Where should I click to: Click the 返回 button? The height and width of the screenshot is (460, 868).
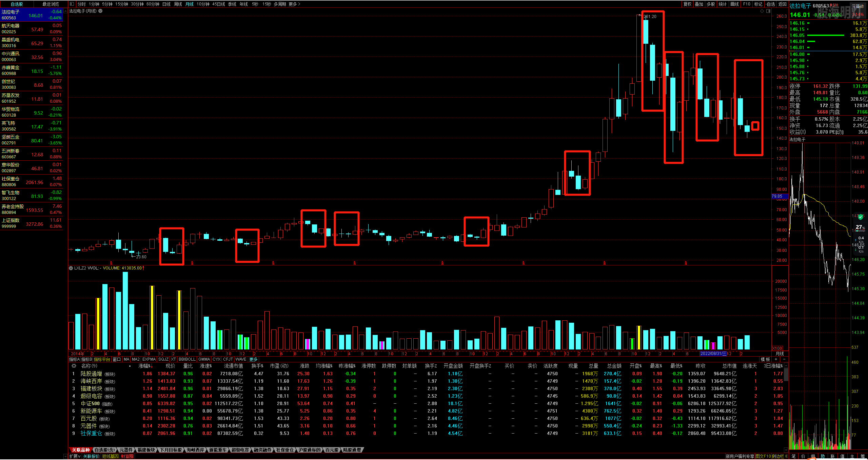(x=782, y=4)
